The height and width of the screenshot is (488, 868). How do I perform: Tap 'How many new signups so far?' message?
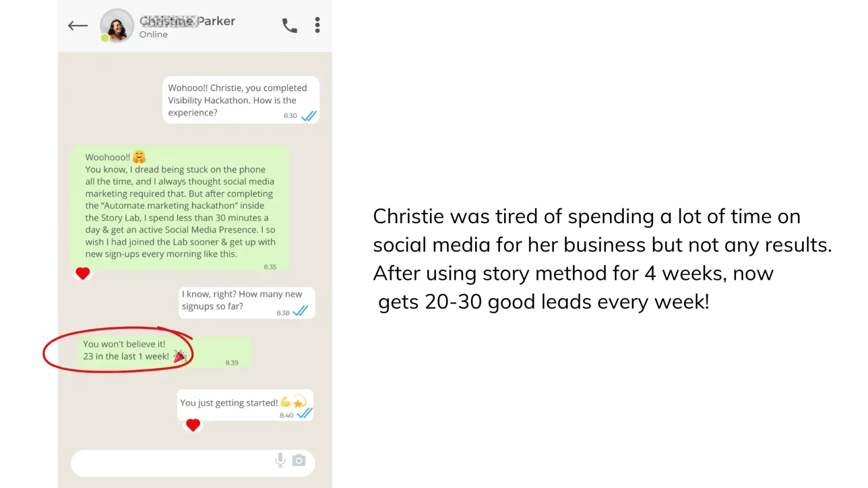(247, 302)
